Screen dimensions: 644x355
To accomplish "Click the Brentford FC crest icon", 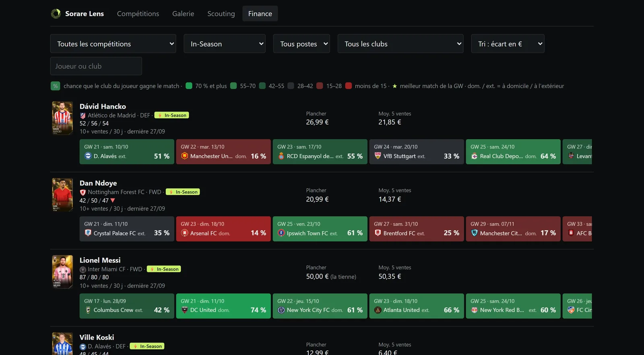I will [x=378, y=233].
